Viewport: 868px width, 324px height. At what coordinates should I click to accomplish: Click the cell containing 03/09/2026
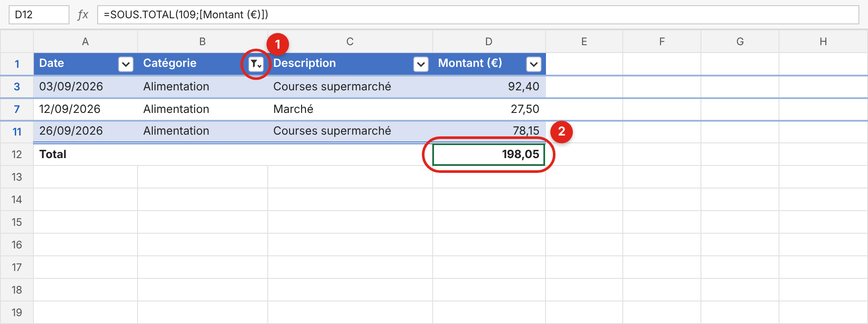coord(85,86)
